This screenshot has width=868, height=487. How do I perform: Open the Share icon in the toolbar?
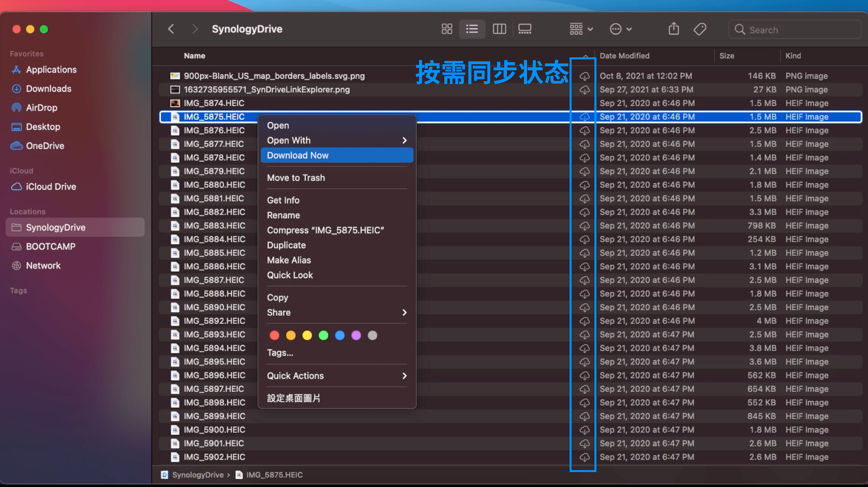[x=673, y=29]
